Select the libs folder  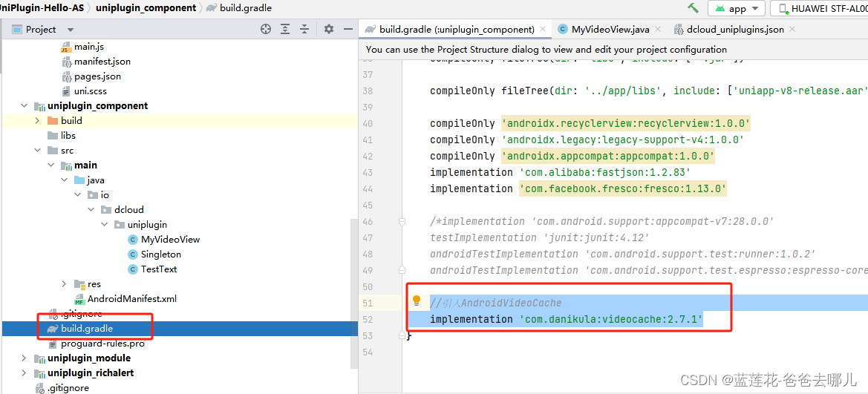[x=68, y=136]
